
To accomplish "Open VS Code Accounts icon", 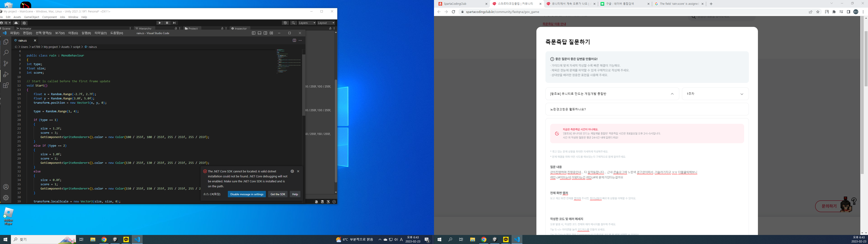I will click(6, 187).
